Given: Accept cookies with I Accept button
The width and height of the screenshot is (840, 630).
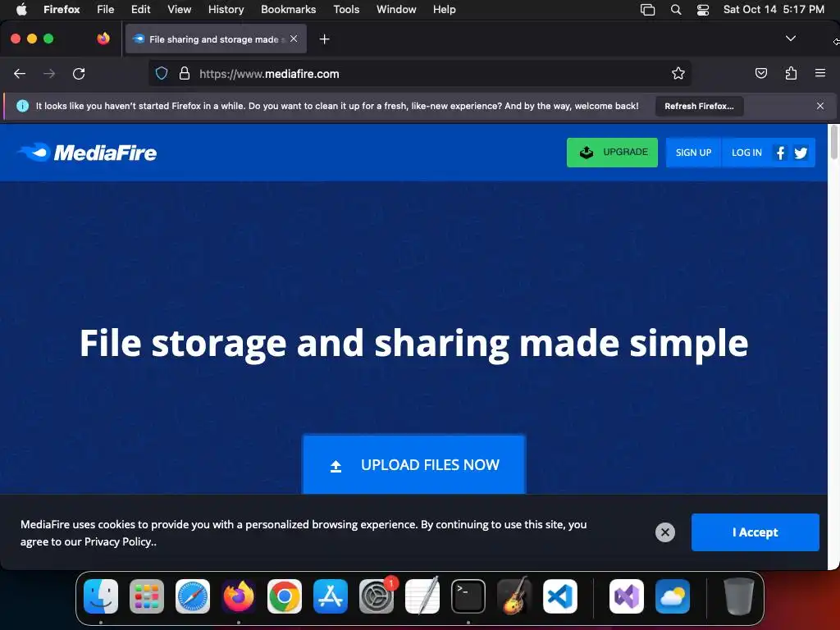Looking at the screenshot, I should 755,532.
